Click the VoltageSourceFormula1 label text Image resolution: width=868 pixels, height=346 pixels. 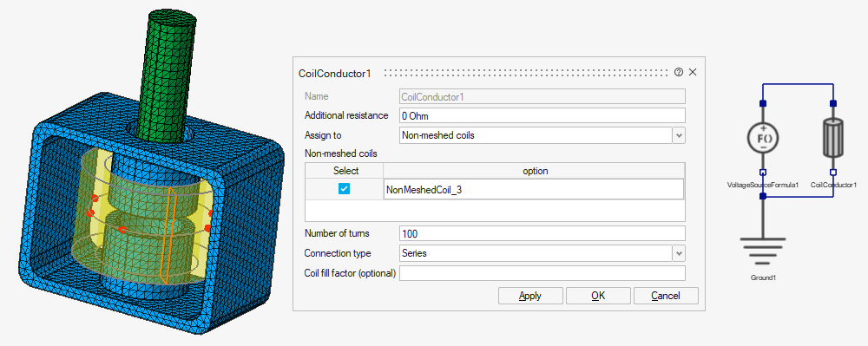click(x=762, y=186)
